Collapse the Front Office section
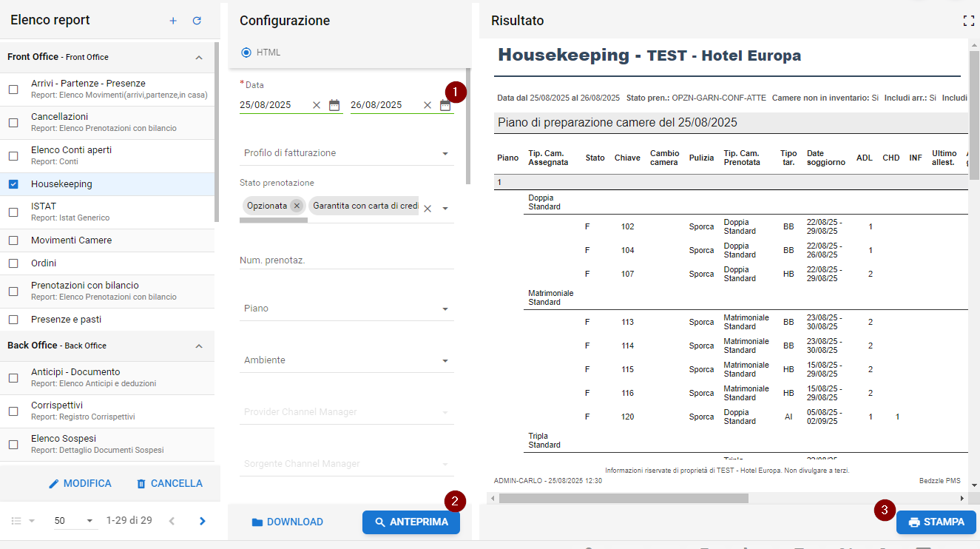This screenshot has width=980, height=549. point(198,57)
